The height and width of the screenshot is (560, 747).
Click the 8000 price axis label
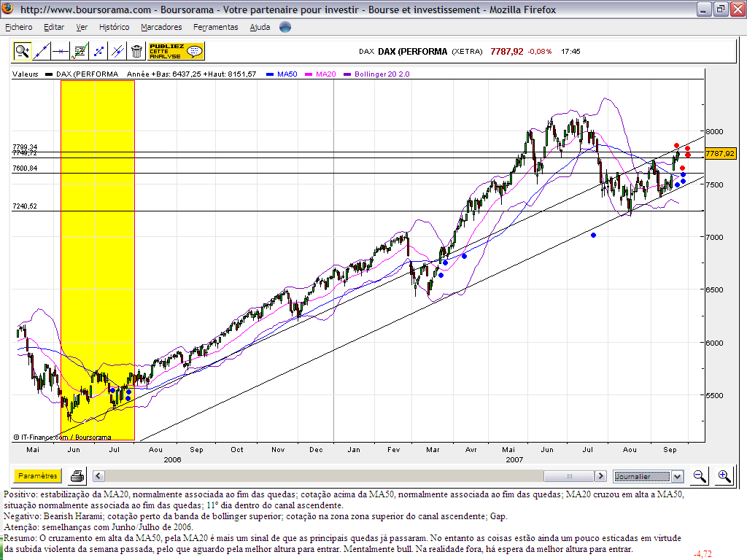(x=715, y=131)
